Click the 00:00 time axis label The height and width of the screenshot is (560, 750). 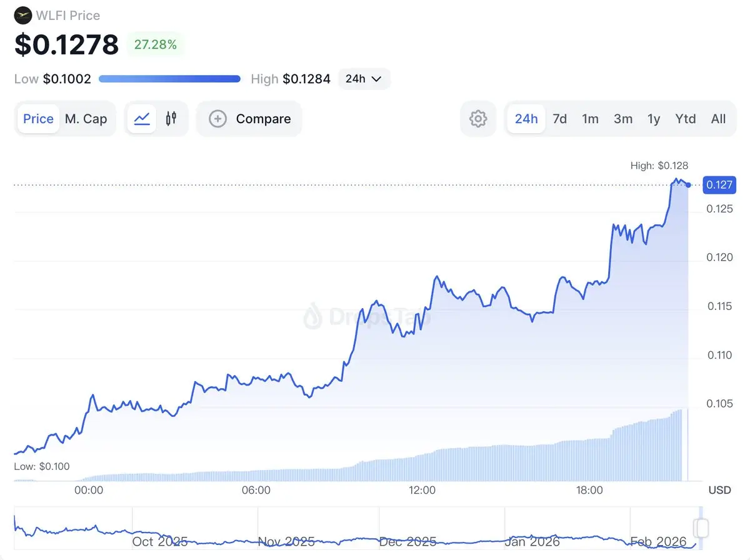tap(89, 490)
